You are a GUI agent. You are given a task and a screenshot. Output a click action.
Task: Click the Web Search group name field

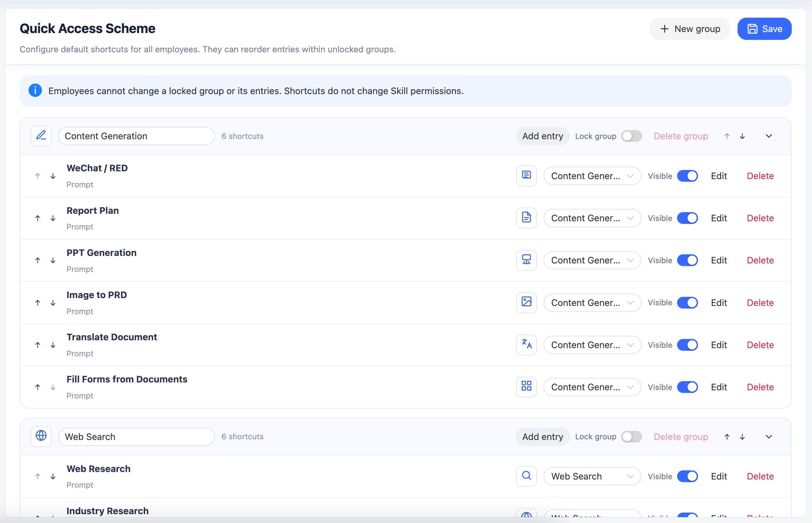[137, 437]
